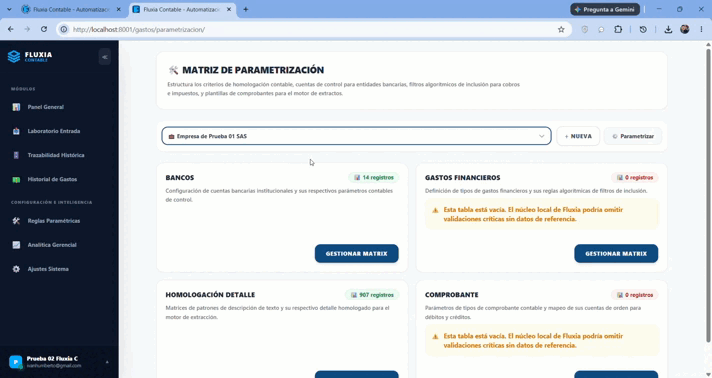Click Pregunta a Gemini button
Screen dimensions: 712x378
click(605, 10)
